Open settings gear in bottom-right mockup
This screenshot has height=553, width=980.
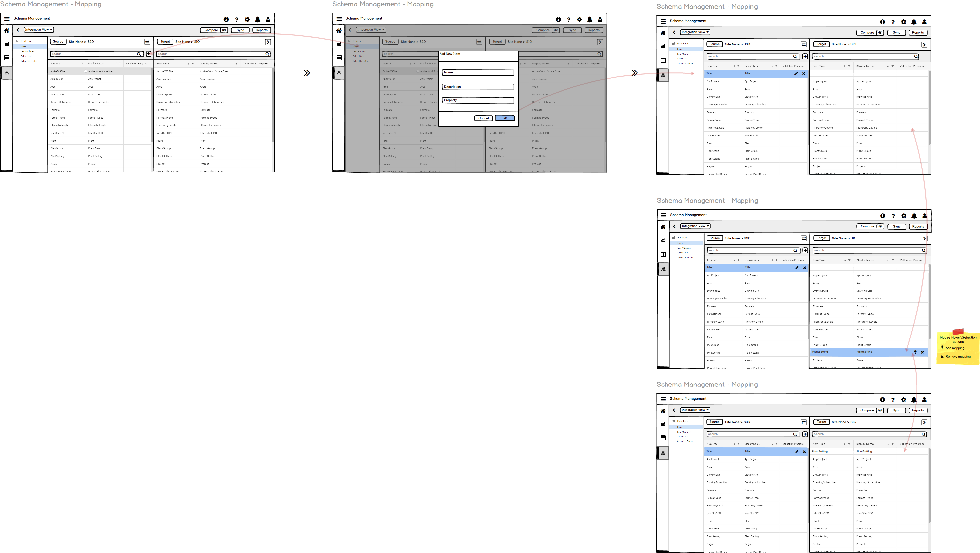click(x=904, y=400)
